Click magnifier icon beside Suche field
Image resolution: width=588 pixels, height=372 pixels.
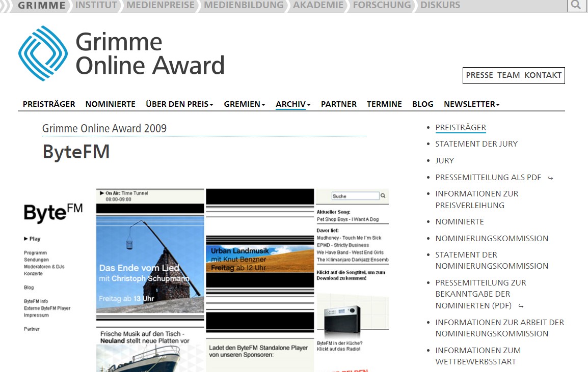click(383, 195)
